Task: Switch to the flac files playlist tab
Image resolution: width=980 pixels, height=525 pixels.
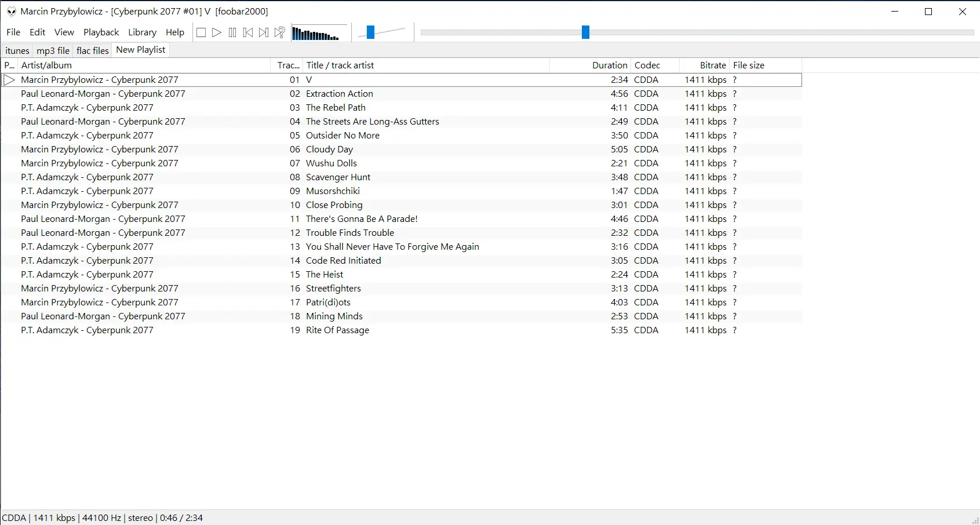Action: (93, 50)
